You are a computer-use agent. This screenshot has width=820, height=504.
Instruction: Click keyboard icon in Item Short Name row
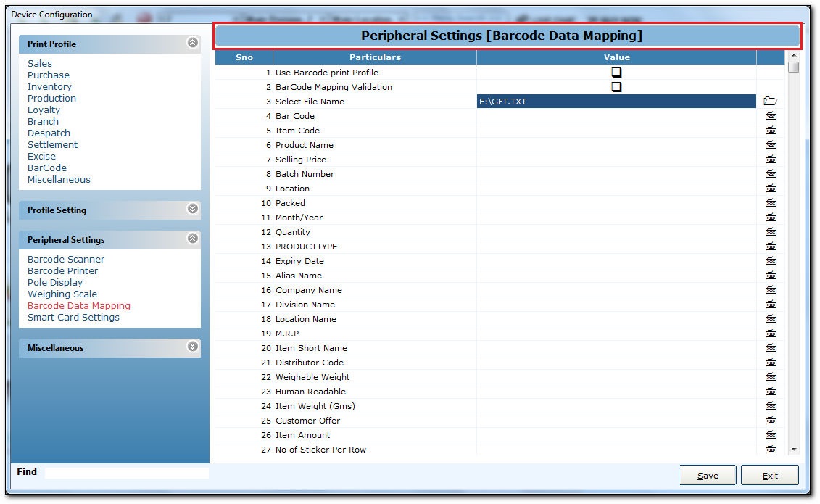(771, 347)
